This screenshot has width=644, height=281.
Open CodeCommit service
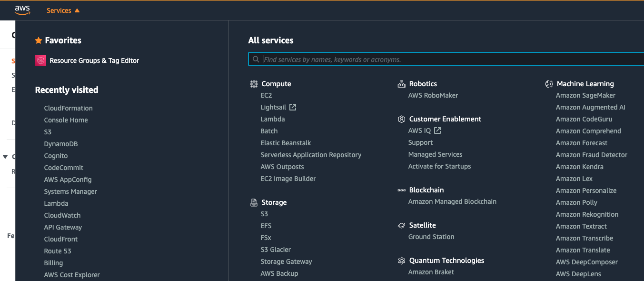[63, 168]
